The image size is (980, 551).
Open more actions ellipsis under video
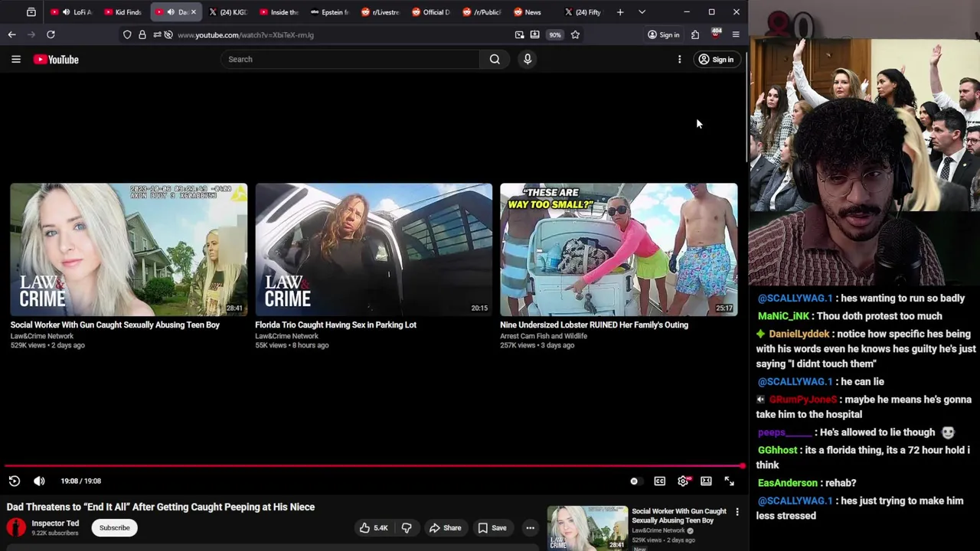click(x=530, y=527)
